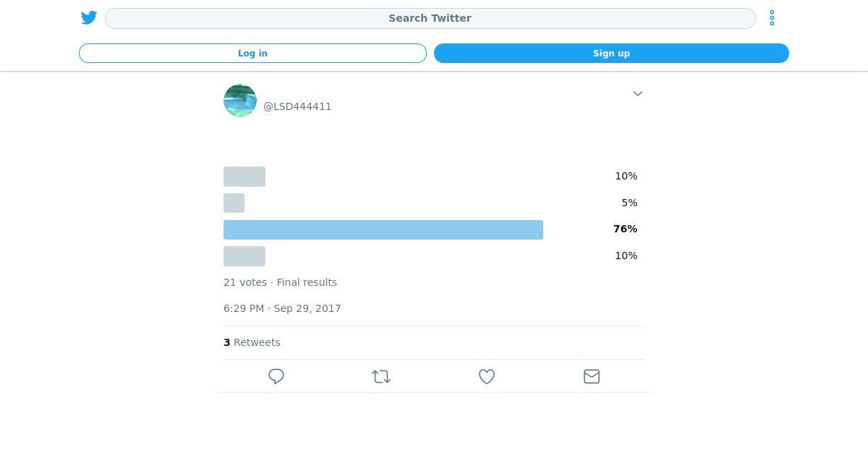Open the @LSD444411 profile avatar
Viewport: 868px width, 456px height.
click(x=240, y=101)
